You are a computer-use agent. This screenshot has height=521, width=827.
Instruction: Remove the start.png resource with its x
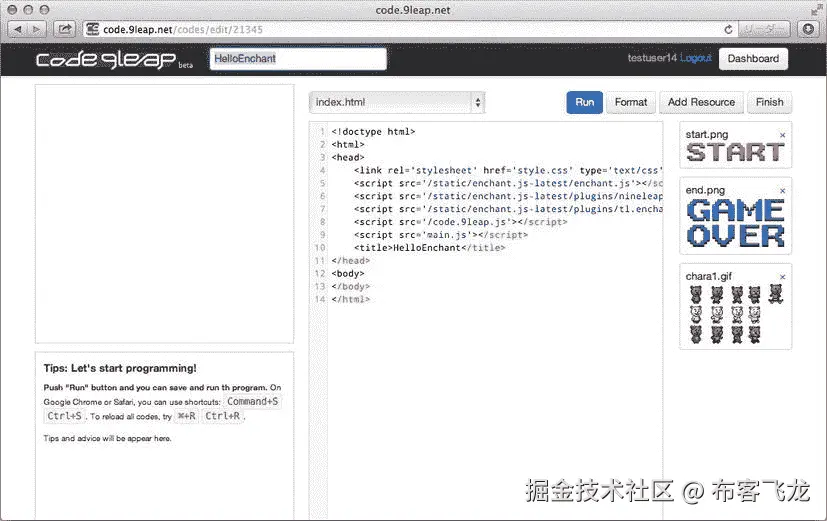783,136
